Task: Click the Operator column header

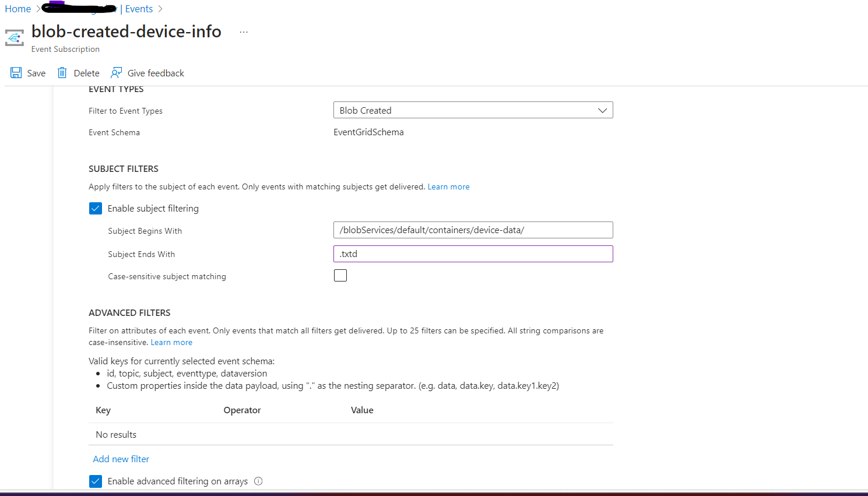Action: pos(242,410)
